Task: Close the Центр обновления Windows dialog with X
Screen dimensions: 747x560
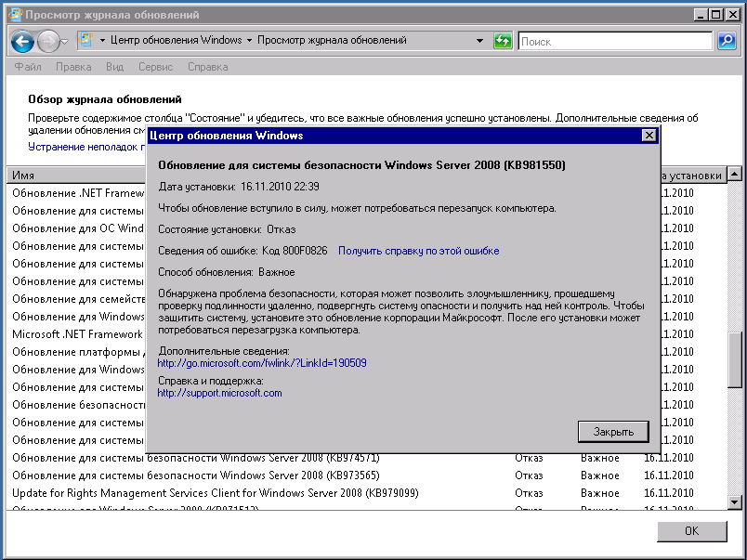Action: (649, 136)
